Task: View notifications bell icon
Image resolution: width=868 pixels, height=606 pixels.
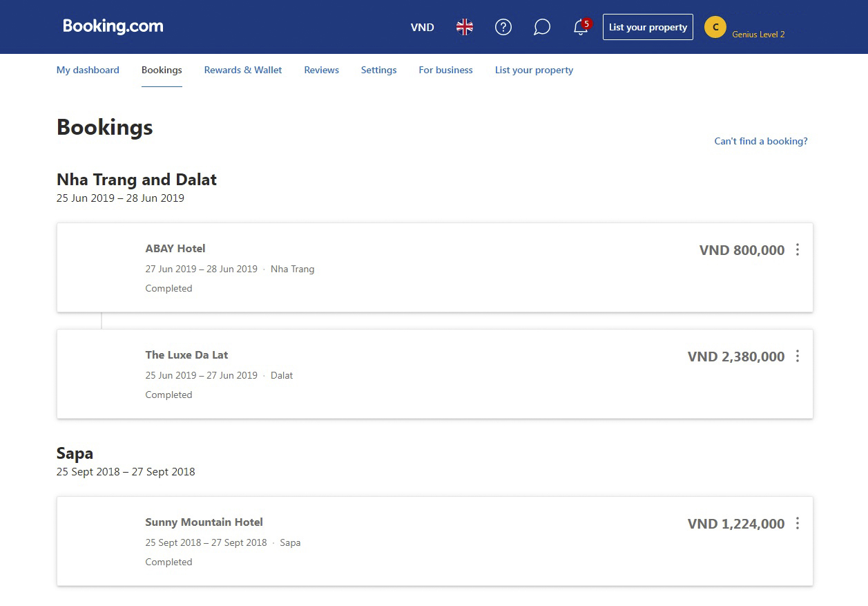Action: [x=581, y=28]
